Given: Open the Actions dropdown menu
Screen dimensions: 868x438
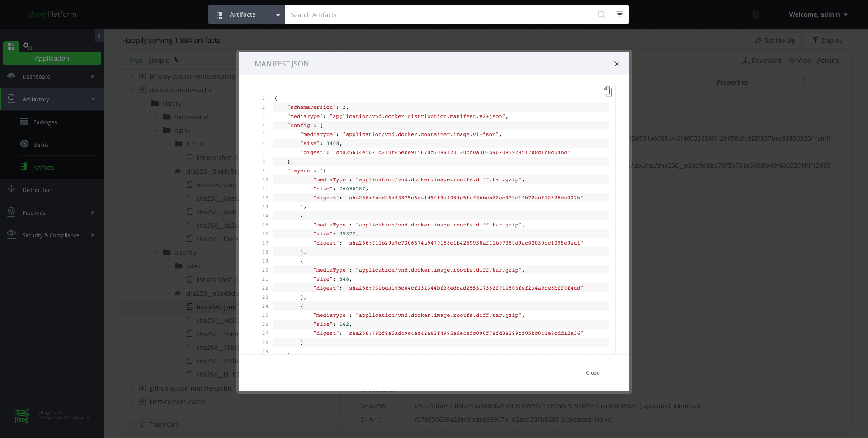Looking at the screenshot, I should (830, 60).
